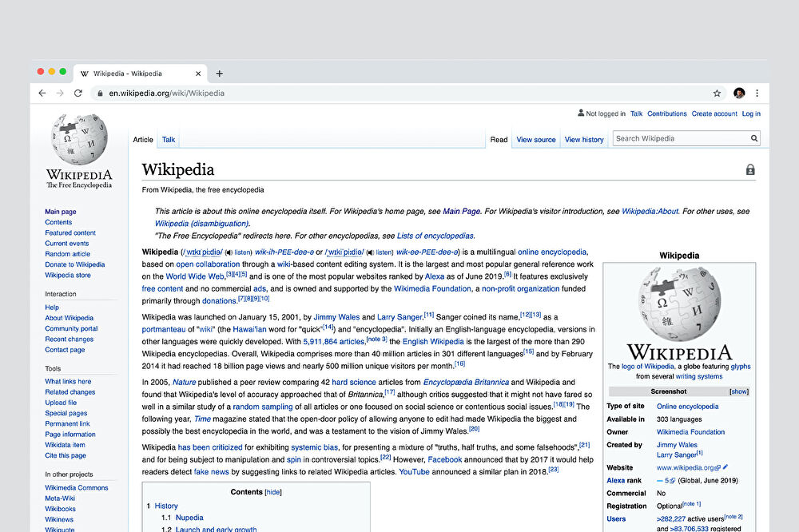Open the user Talk link at top
799x532 pixels.
[x=636, y=113]
